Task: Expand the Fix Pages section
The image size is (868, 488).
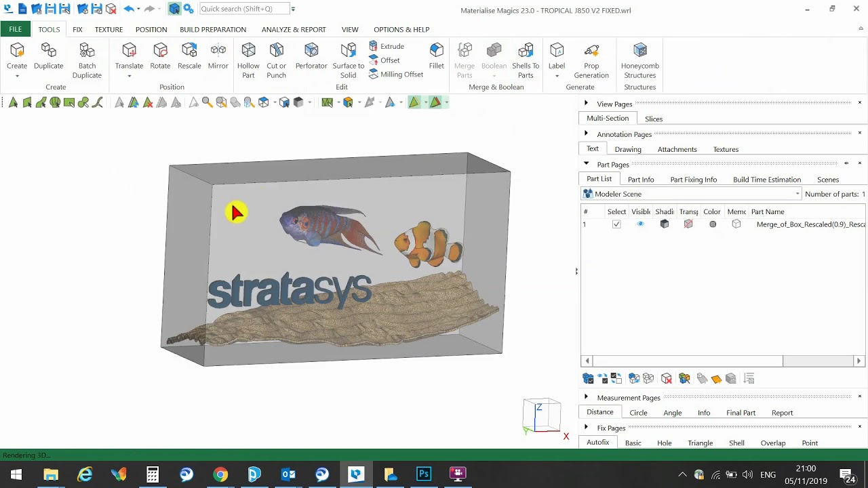Action: pyautogui.click(x=587, y=428)
